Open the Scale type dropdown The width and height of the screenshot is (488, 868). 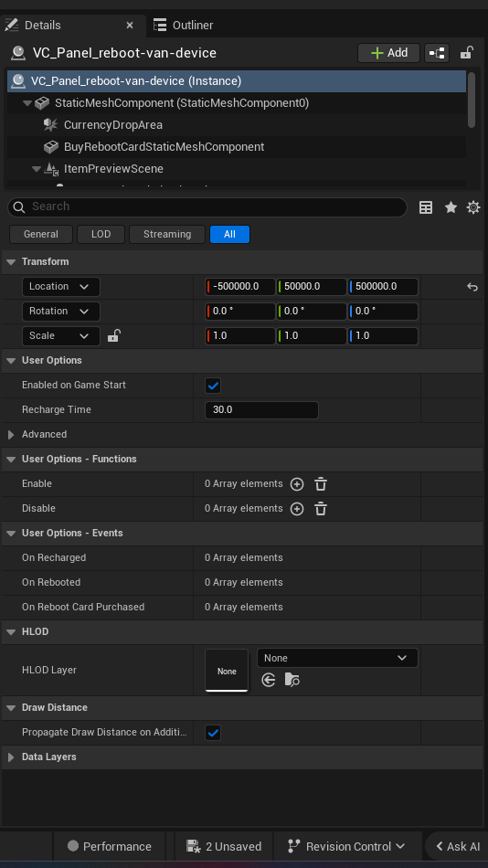point(61,336)
